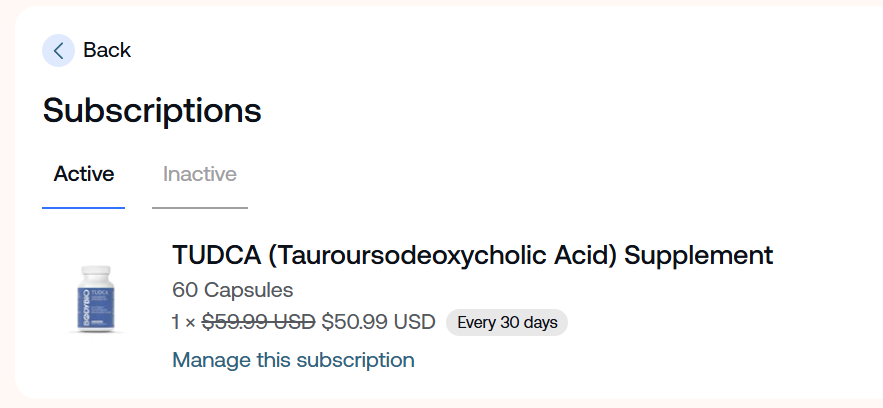Click the gray underline beneath Inactive tab

point(200,208)
